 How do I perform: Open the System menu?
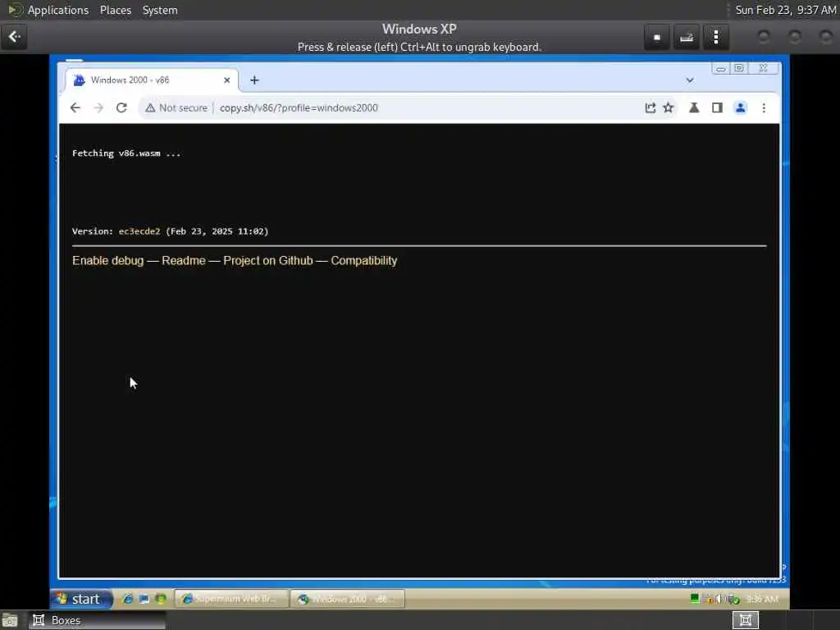pyautogui.click(x=160, y=10)
